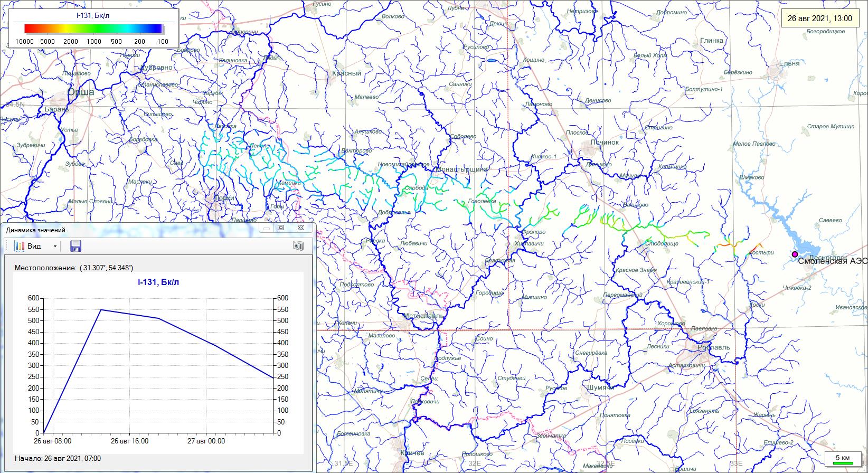Expand the Вид dropdown arrow
This screenshot has width=868, height=473.
[55, 247]
